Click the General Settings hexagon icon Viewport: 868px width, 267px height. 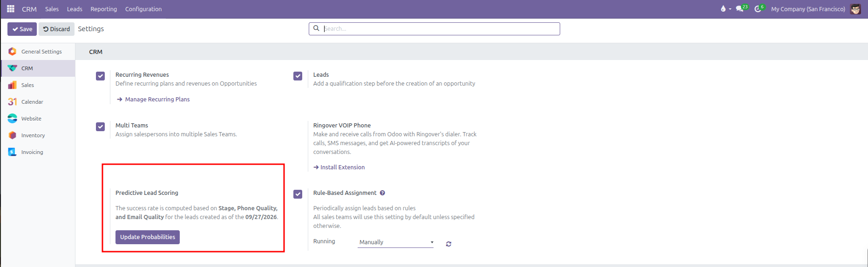coord(13,52)
